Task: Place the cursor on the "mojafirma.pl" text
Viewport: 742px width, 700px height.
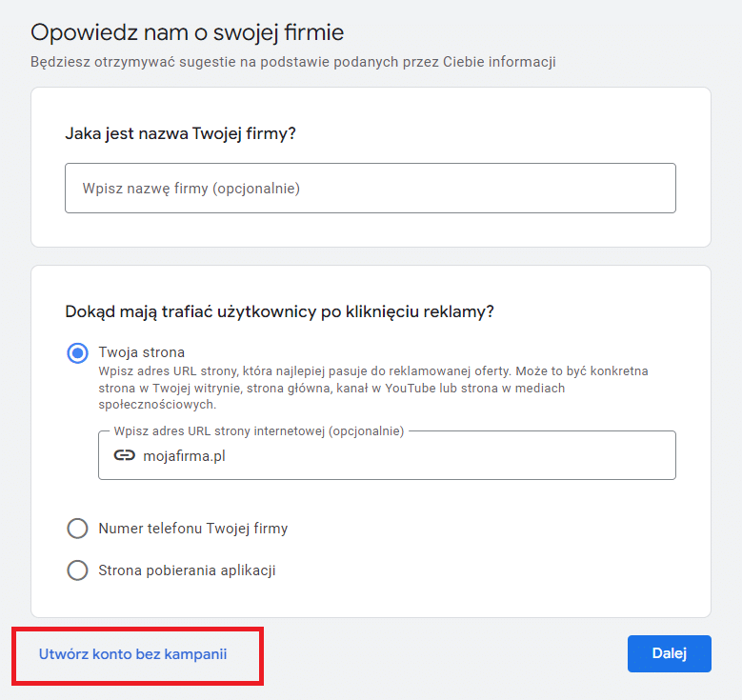Action: click(x=185, y=455)
